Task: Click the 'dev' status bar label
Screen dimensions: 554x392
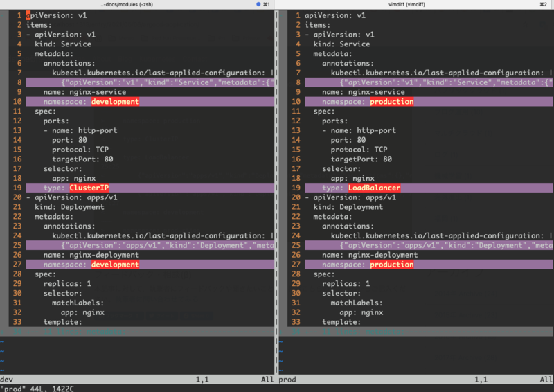Action: point(7,380)
